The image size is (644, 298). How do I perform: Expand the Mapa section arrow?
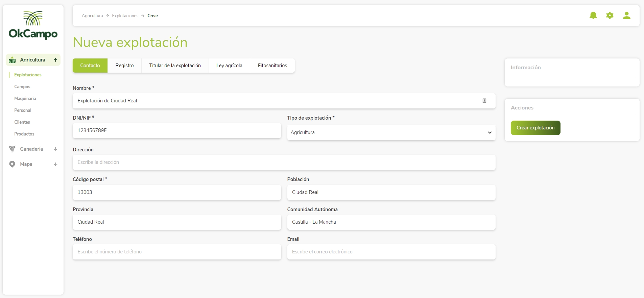point(55,164)
